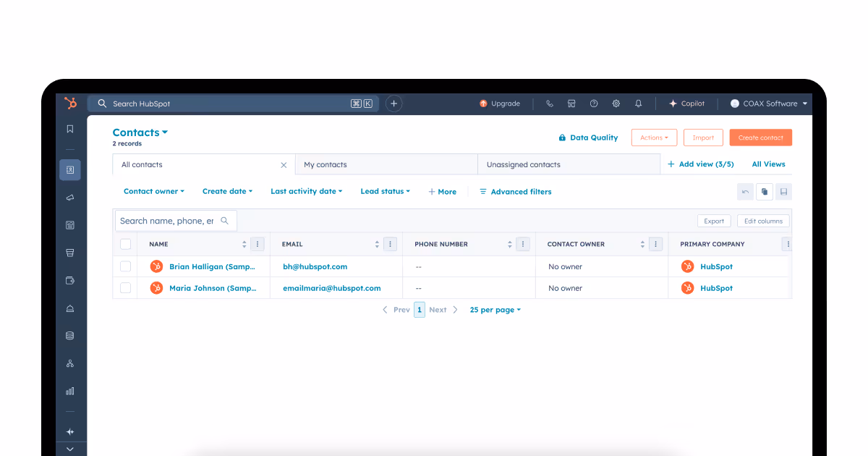Image resolution: width=868 pixels, height=456 pixels.
Task: Open the Data Management database sidebar icon
Action: click(x=70, y=336)
